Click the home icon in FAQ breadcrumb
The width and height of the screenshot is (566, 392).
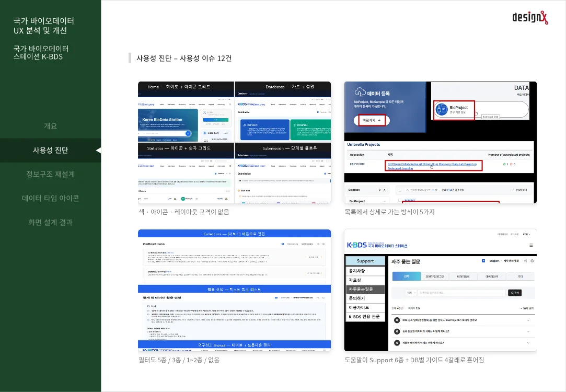(x=483, y=261)
